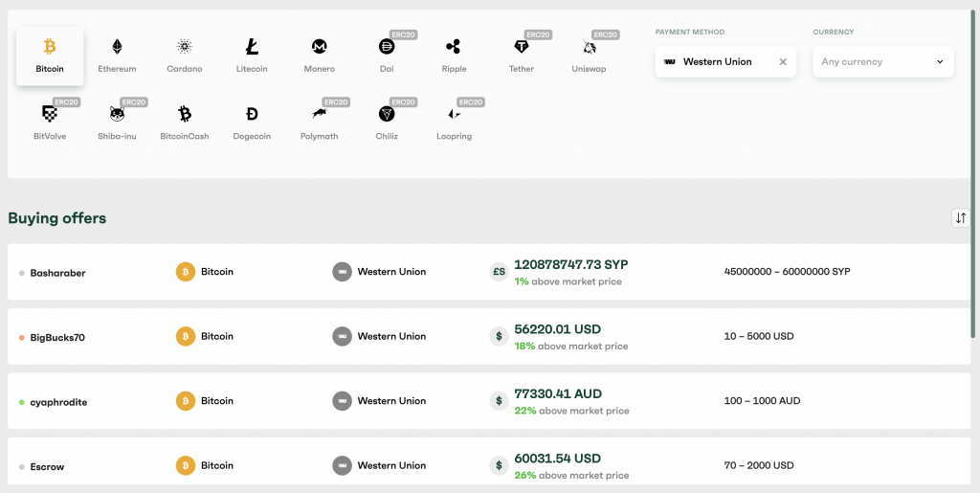Choose the Dogecoin icon
Screen dimensions: 980x493
252,114
